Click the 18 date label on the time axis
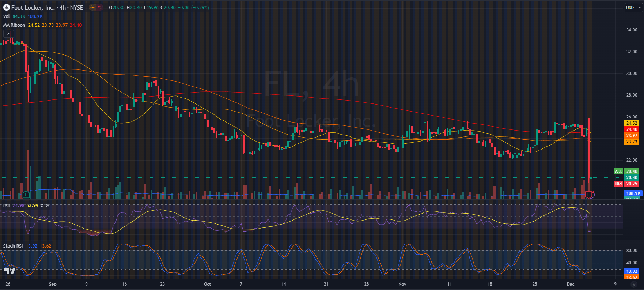 pos(490,284)
